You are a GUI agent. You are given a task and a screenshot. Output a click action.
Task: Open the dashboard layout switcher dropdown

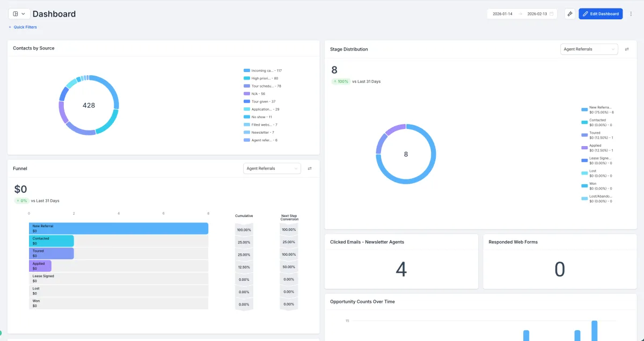(19, 14)
